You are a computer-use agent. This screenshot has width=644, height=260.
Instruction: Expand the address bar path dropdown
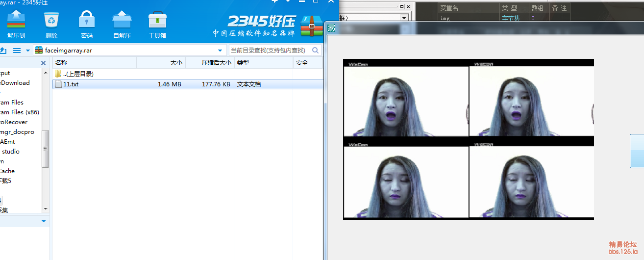(x=220, y=51)
